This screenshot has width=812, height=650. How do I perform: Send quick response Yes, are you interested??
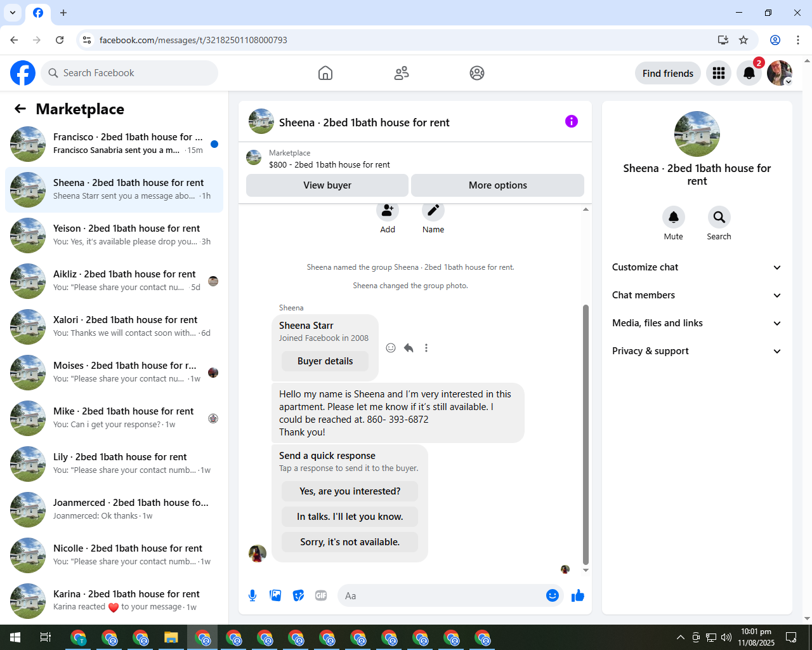350,491
